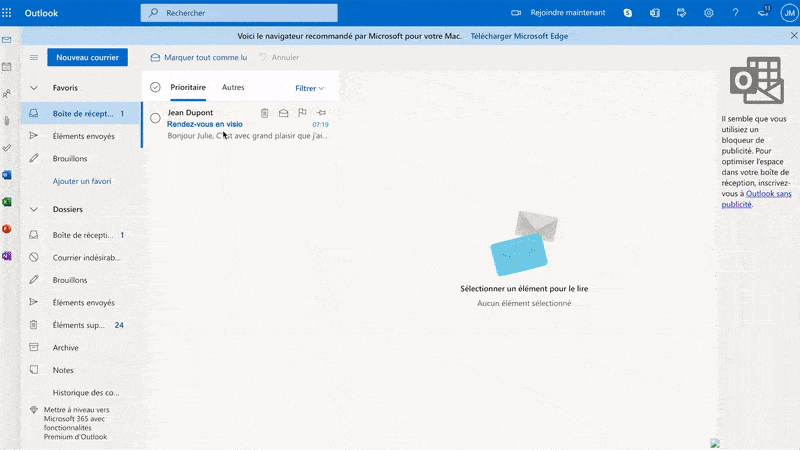Launch OneNote from the left rail
This screenshot has width=800, height=450.
[7, 256]
